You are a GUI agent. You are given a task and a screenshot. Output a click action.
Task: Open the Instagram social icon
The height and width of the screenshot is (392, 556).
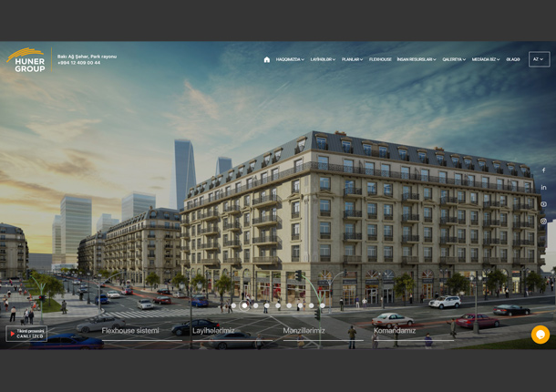543,222
